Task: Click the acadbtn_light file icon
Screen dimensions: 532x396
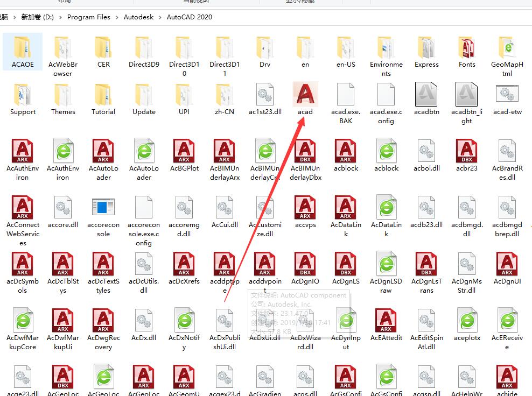Action: (x=467, y=94)
